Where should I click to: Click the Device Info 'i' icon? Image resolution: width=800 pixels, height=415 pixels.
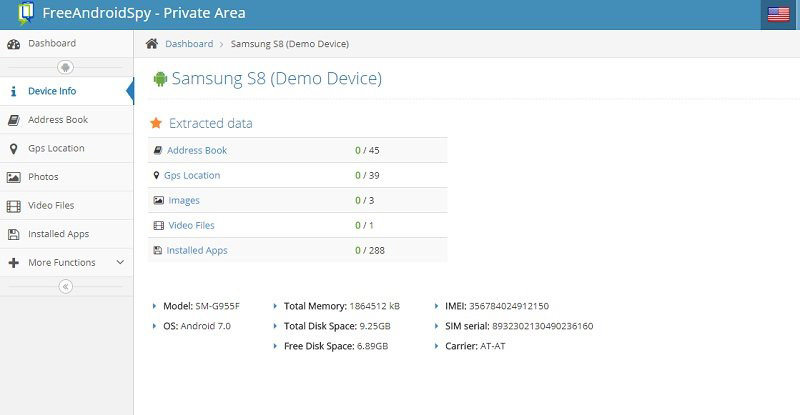[x=14, y=91]
